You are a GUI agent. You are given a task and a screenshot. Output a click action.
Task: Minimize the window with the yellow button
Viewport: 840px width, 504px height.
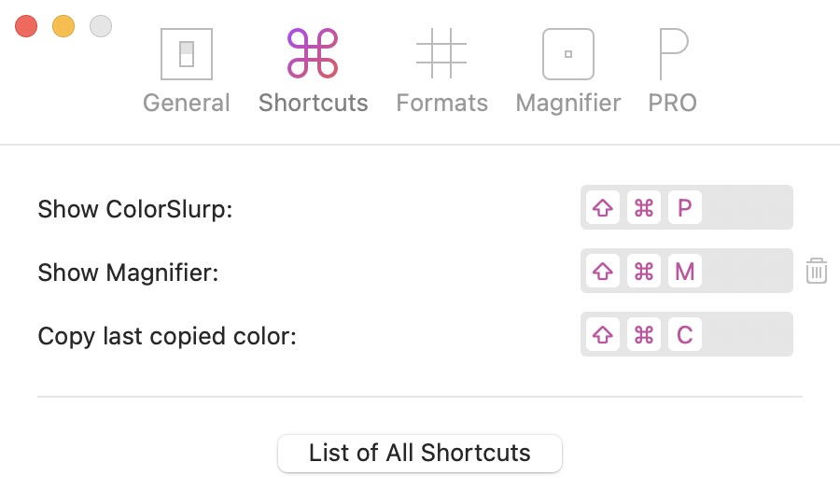[x=63, y=26]
